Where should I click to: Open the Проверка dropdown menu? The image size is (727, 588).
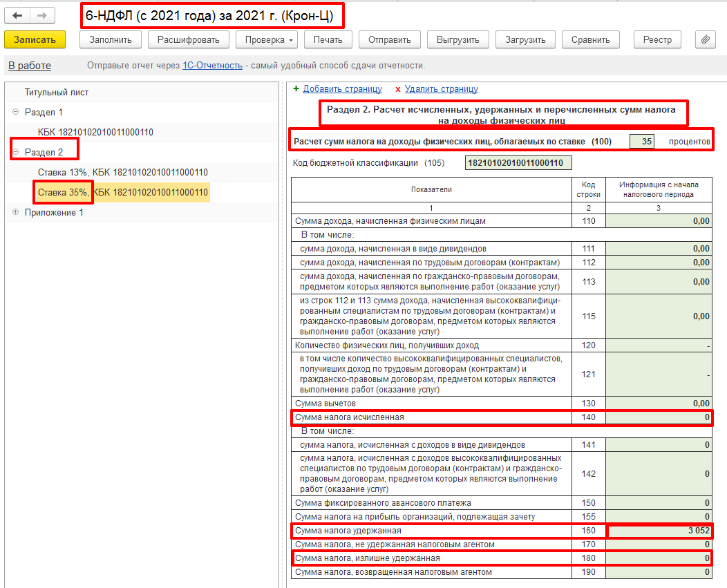tap(269, 39)
